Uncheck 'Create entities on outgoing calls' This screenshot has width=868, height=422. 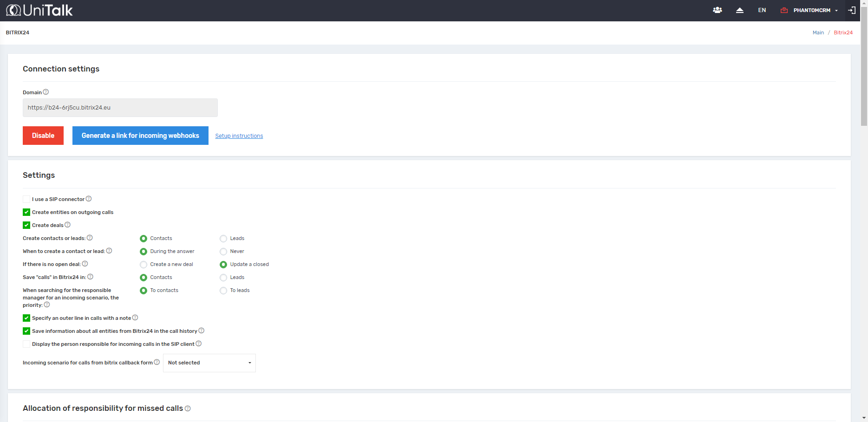click(26, 212)
